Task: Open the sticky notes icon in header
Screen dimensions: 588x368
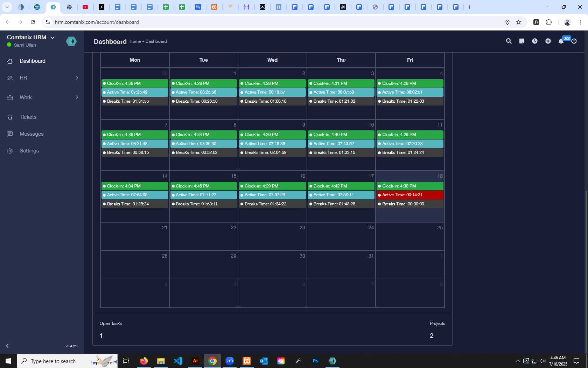Action: coord(522,41)
